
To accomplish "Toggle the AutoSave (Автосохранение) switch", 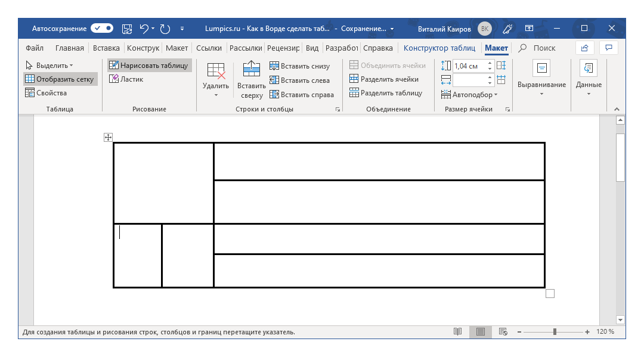I will [102, 28].
